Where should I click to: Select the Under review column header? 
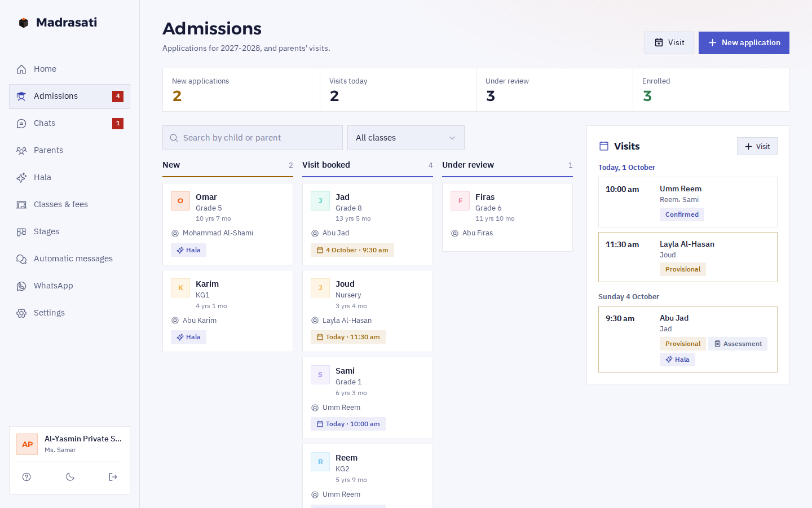coord(507,165)
